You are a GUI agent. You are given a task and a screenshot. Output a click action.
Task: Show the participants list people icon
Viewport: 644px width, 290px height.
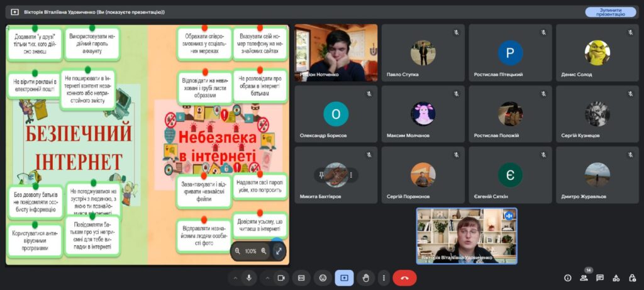tap(584, 277)
